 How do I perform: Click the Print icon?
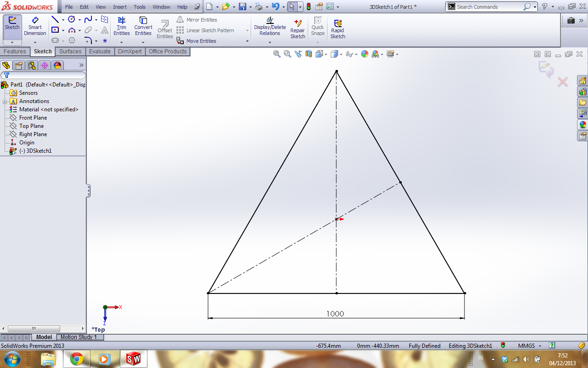[x=259, y=6]
